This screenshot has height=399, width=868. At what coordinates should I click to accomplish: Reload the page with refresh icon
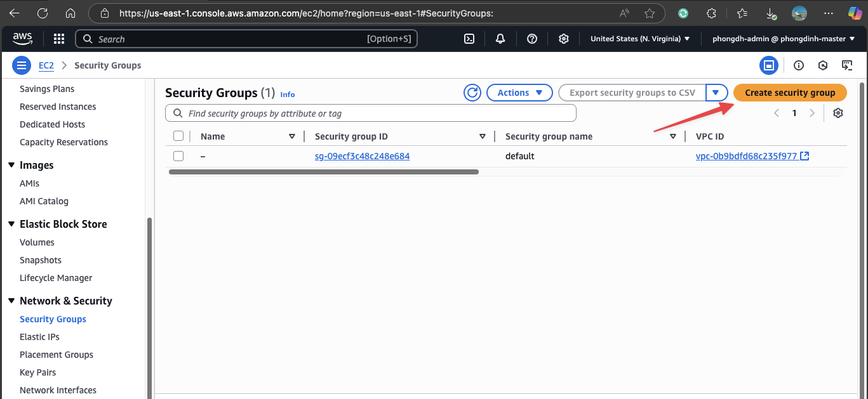pyautogui.click(x=43, y=13)
